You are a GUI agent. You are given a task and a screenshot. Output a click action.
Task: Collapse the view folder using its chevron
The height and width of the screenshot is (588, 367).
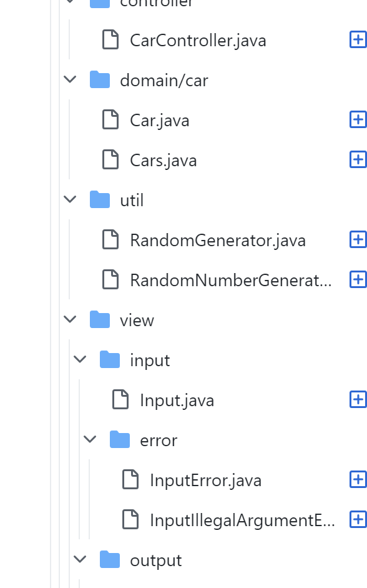point(70,319)
